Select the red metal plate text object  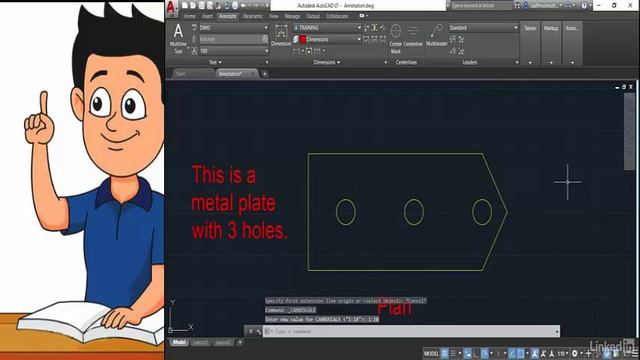coord(240,202)
